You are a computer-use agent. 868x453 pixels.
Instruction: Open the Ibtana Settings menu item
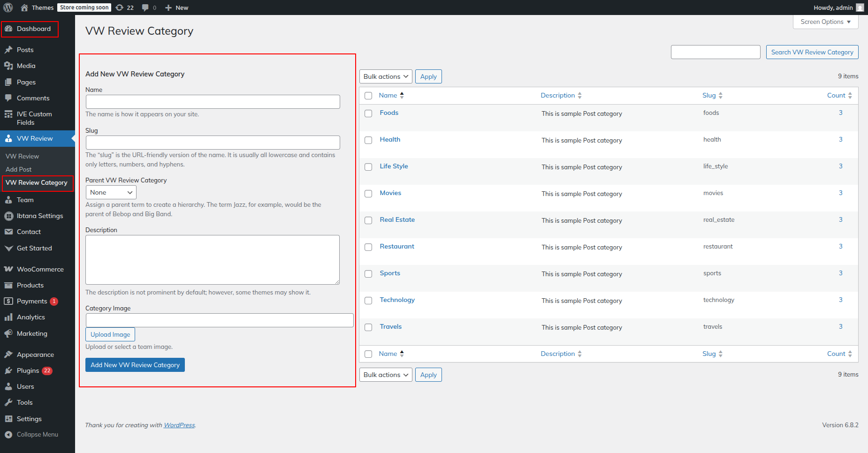point(39,216)
